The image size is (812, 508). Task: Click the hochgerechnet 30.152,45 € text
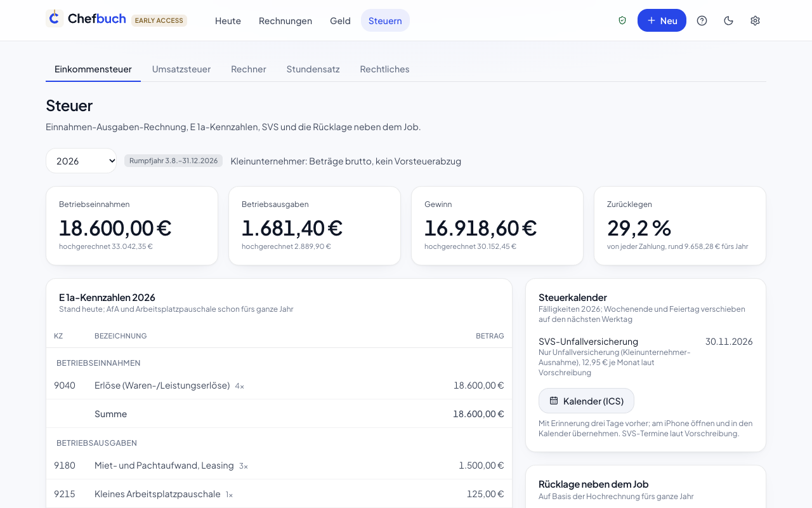[x=470, y=246]
